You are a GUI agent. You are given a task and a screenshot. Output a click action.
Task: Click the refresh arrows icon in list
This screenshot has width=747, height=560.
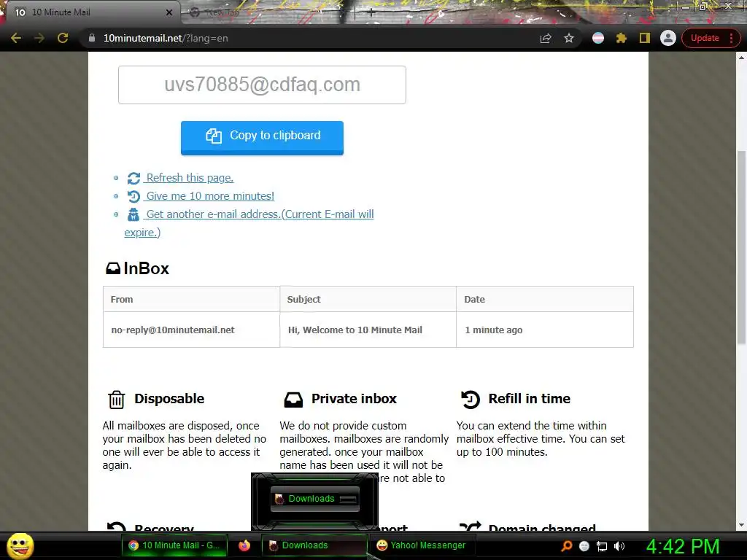133,178
